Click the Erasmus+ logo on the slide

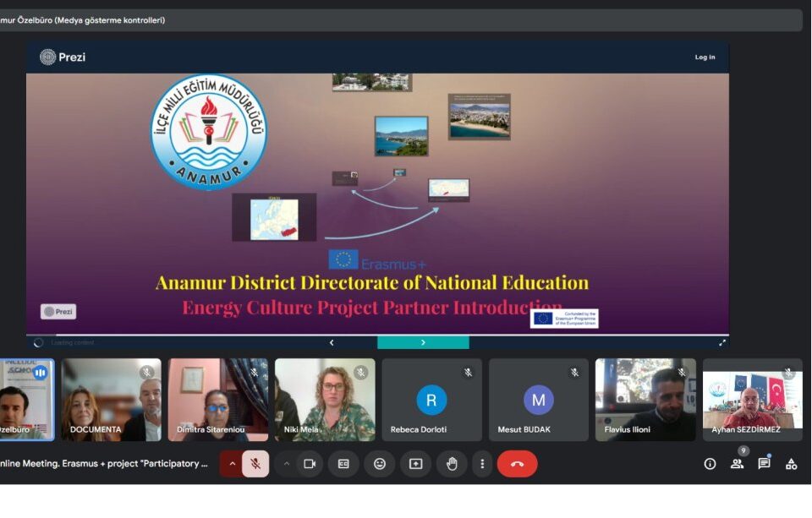coord(377,260)
